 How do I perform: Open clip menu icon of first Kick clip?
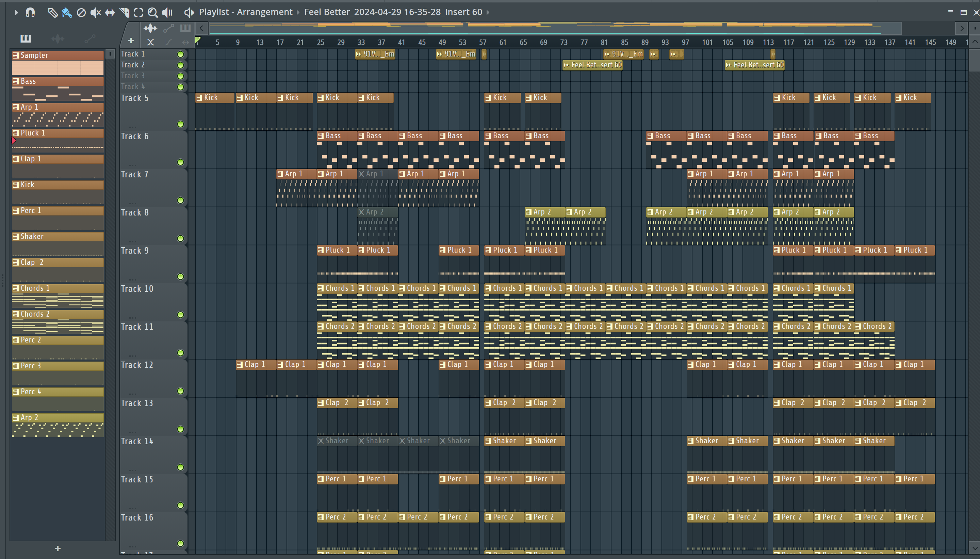(x=199, y=97)
